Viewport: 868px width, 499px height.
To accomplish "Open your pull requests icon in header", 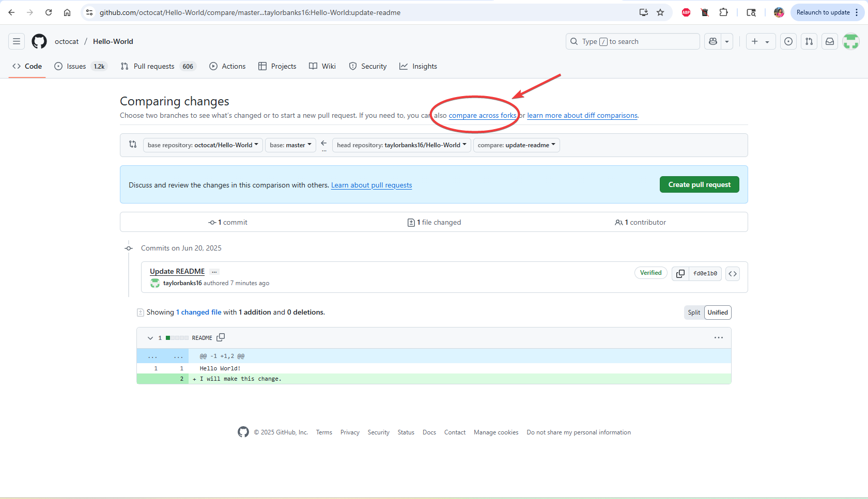I will pyautogui.click(x=809, y=41).
